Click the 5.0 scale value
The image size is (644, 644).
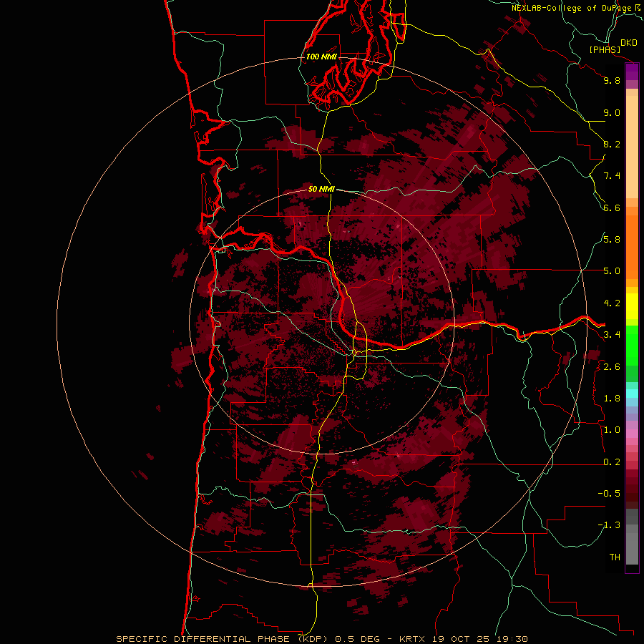click(612, 271)
